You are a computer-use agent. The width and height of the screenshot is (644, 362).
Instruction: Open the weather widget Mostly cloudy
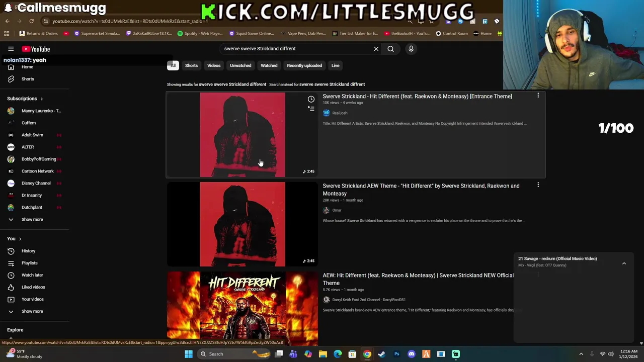pos(24,354)
